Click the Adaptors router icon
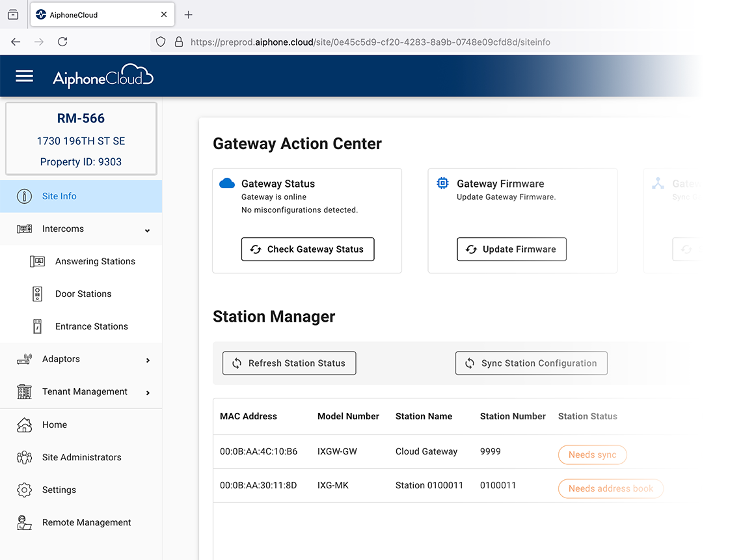This screenshot has height=560, width=756. [x=24, y=359]
